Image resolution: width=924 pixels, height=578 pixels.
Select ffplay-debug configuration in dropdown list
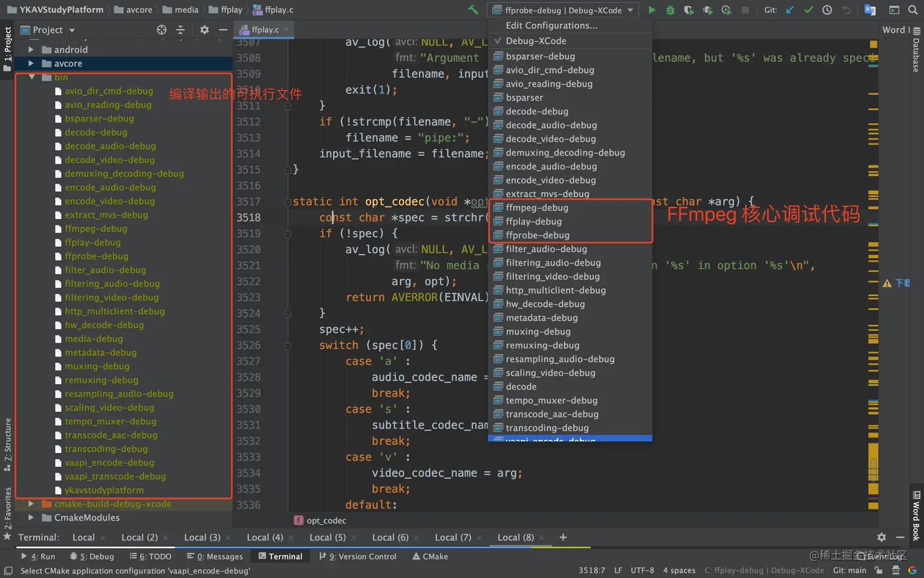tap(570, 221)
